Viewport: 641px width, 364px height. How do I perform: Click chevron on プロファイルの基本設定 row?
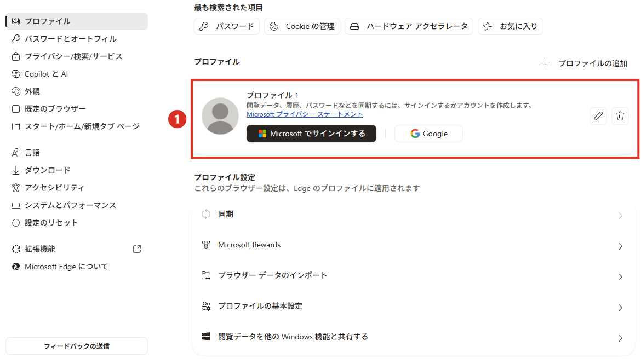(x=620, y=308)
